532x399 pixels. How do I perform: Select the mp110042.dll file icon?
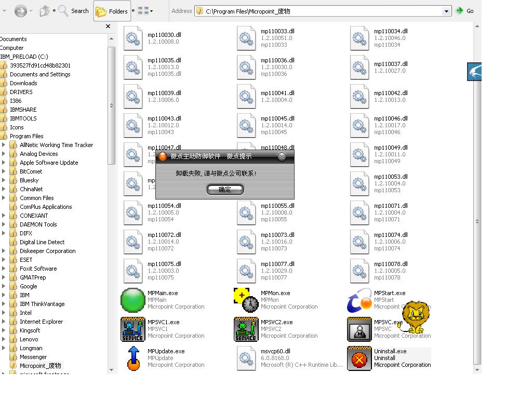[x=360, y=96]
